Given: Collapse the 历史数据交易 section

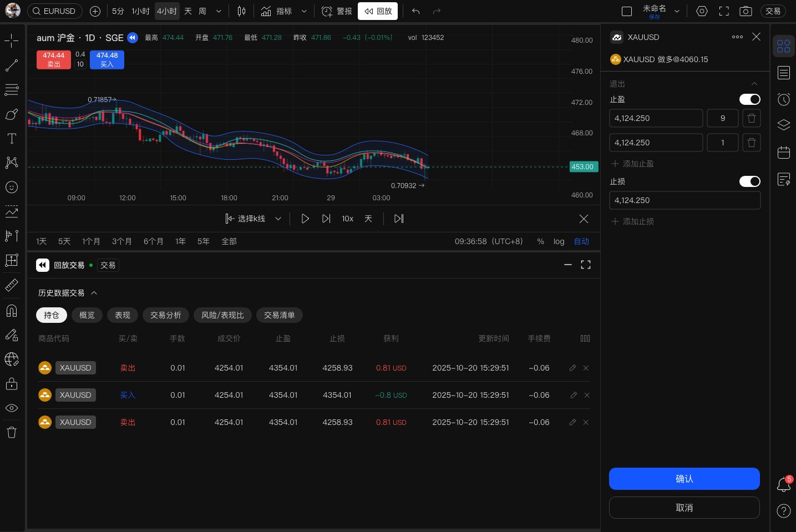Looking at the screenshot, I should 94,293.
